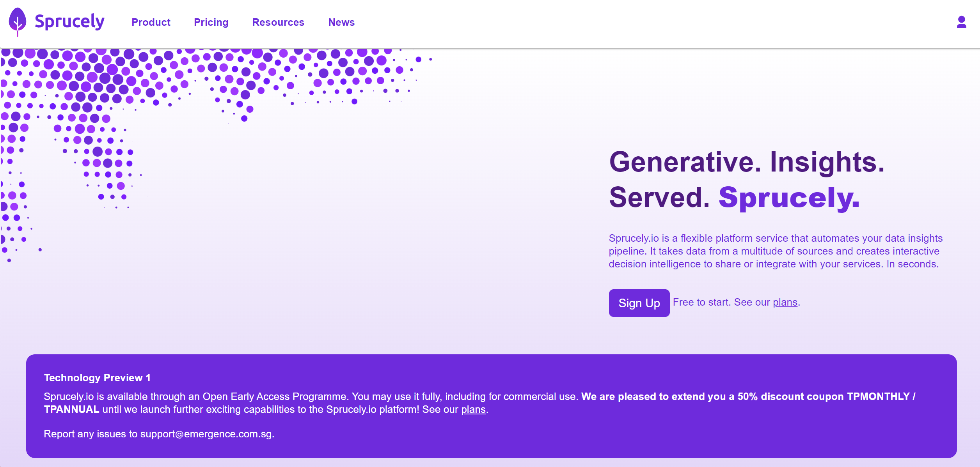Click the support@emergence.com.sg email text
980x467 pixels.
tap(206, 434)
